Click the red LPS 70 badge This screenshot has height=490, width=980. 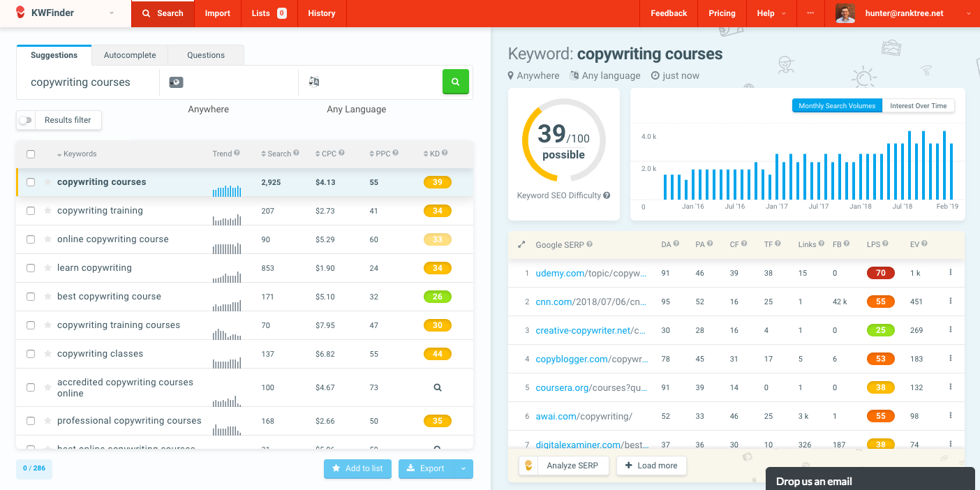tap(881, 273)
